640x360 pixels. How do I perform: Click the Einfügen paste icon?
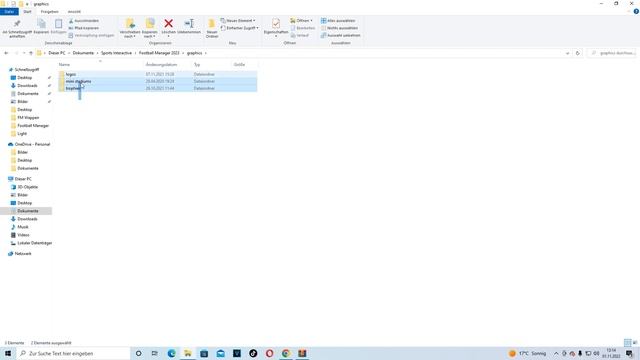click(58, 27)
